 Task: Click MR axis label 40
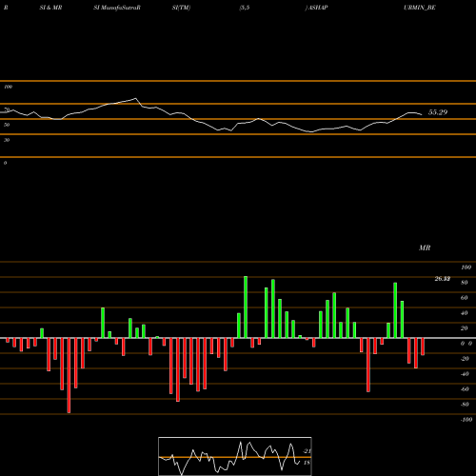point(465,313)
